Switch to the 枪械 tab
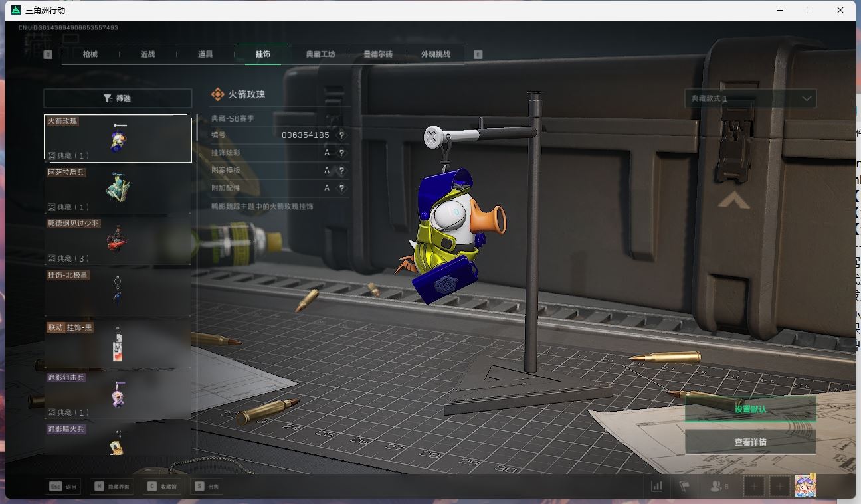Viewport: 861px width, 504px height. pyautogui.click(x=90, y=54)
